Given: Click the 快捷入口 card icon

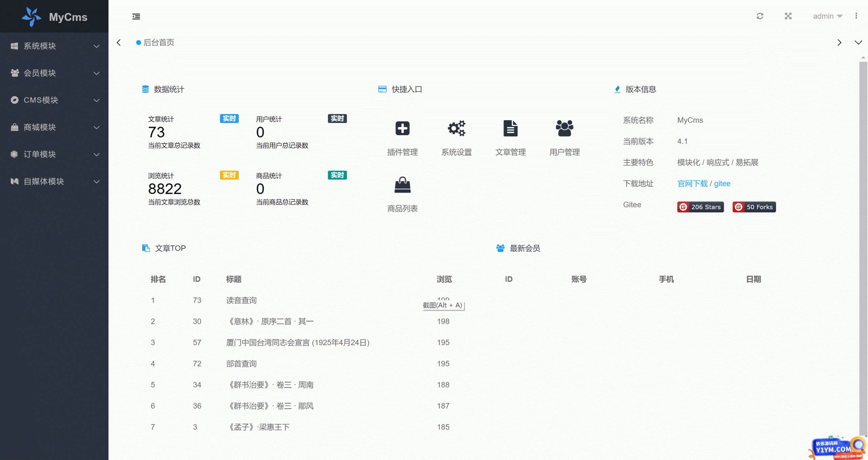Looking at the screenshot, I should point(382,89).
